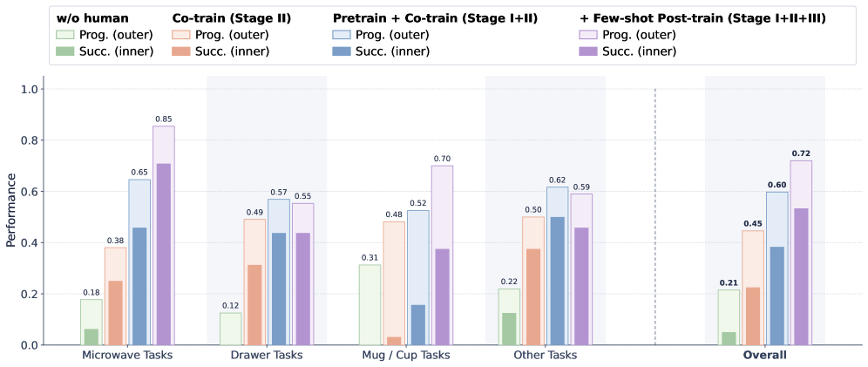Click the 0.12 green Drawer Tasks bar
868x367 pixels.
pyautogui.click(x=231, y=329)
